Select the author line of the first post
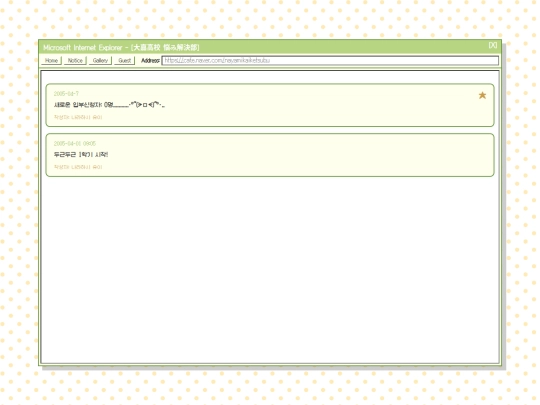Viewport: 540px width, 405px height. [x=78, y=117]
